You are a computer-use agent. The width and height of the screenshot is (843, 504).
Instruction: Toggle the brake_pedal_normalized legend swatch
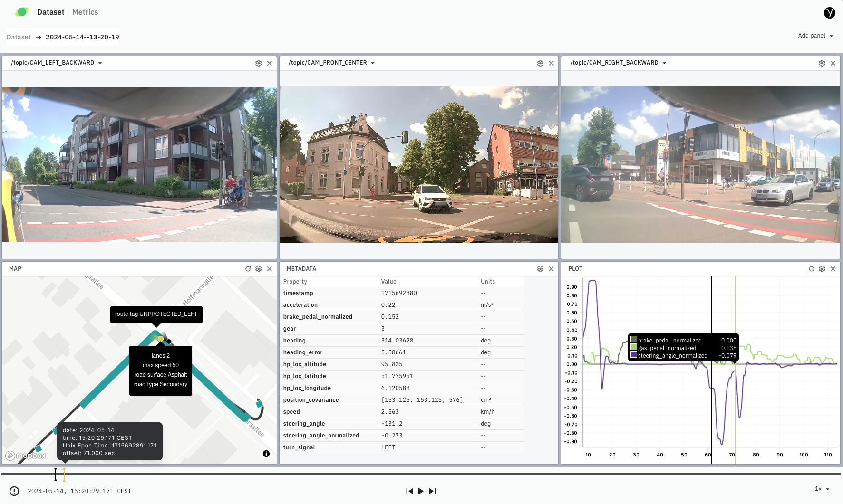tap(634, 340)
